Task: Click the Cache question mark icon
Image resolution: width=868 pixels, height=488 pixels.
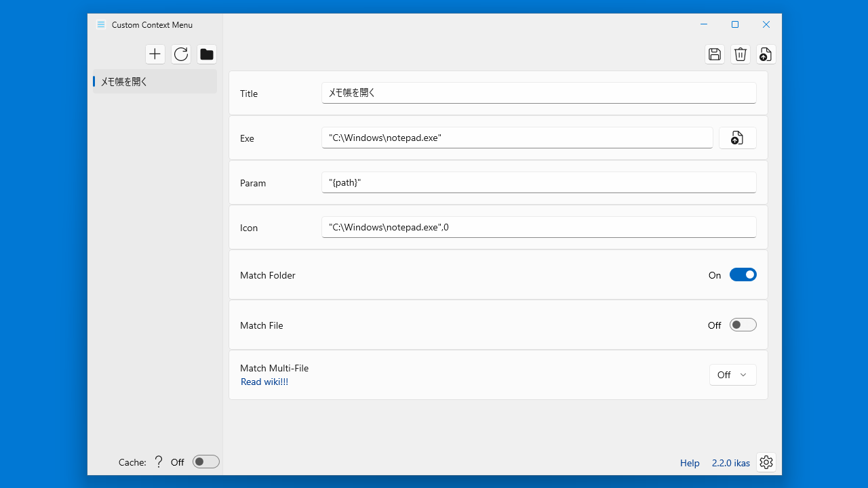Action: coord(159,462)
